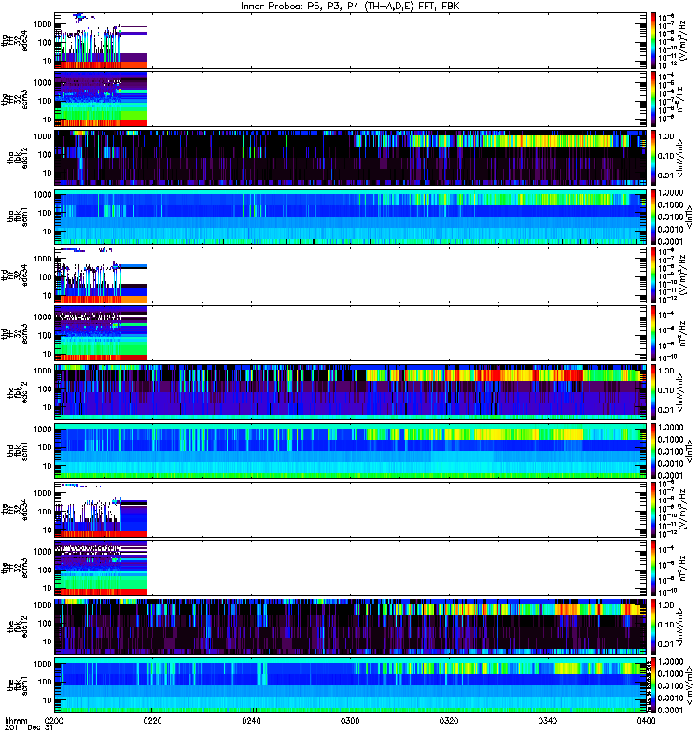Click the color bar beside thd fff scm3 panel

point(653,333)
